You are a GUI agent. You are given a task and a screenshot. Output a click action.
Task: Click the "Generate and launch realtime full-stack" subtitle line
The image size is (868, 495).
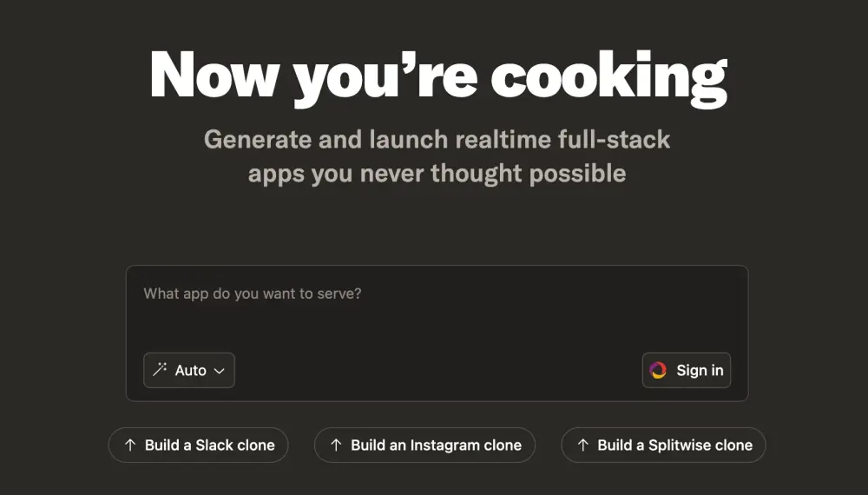[437, 139]
